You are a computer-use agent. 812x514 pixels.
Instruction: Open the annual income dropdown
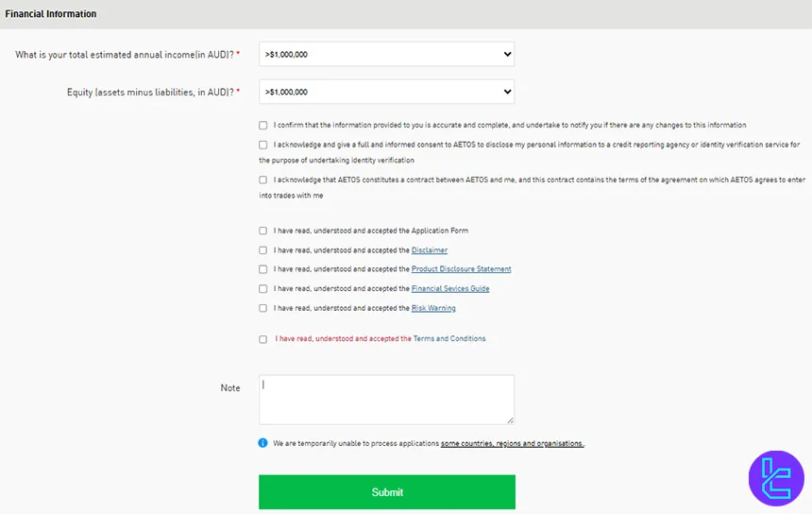[x=386, y=54]
